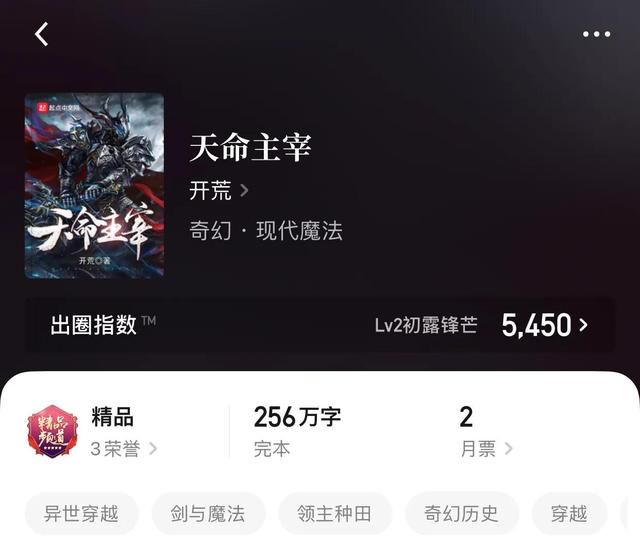Select the 领主种田 tag
640x549 pixels.
pyautogui.click(x=334, y=513)
